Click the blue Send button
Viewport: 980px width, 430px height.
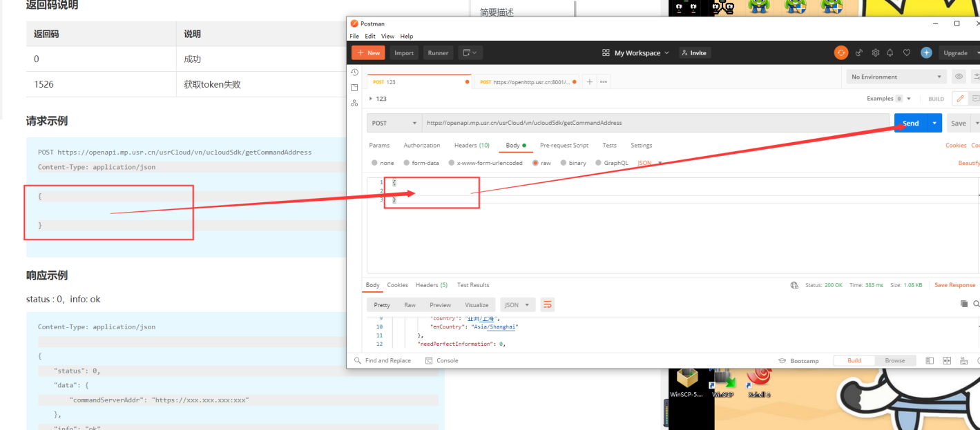[x=910, y=123]
